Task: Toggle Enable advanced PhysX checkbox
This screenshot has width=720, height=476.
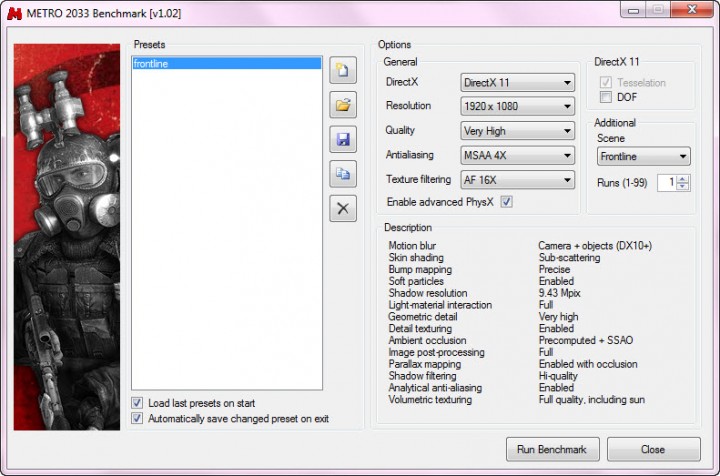Action: click(506, 202)
